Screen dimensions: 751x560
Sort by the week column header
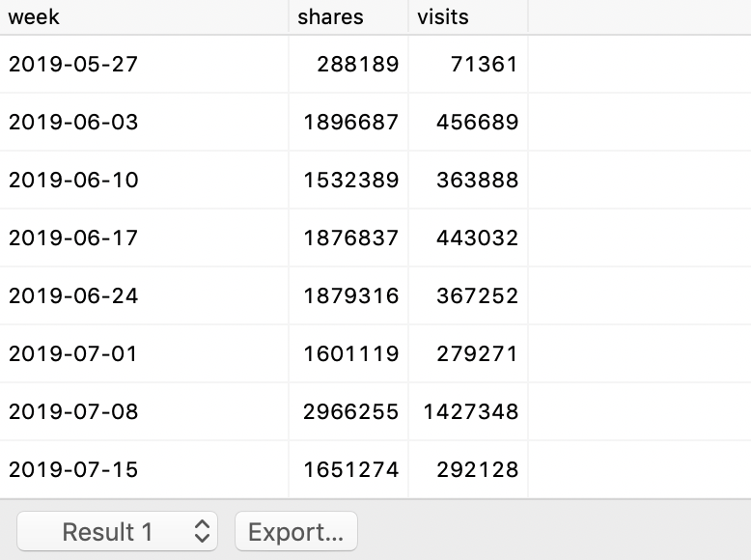35,16
